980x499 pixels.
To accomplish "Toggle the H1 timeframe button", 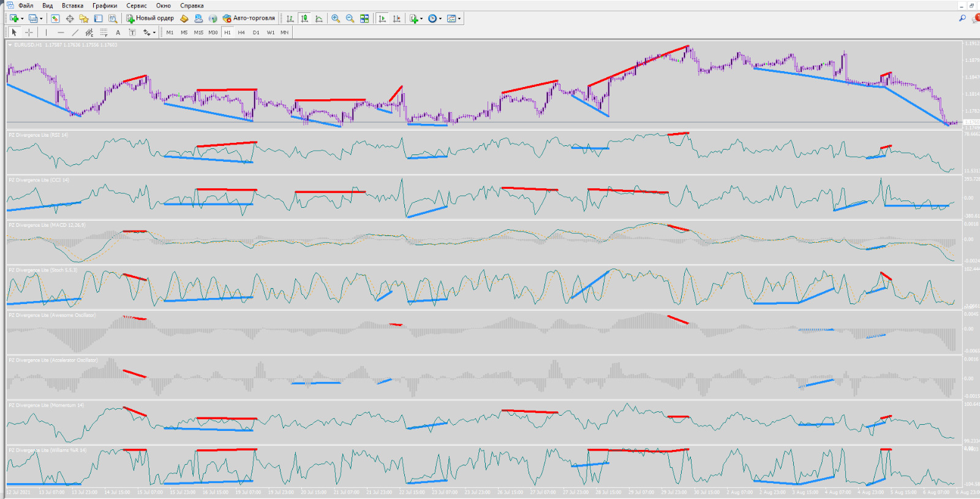I will click(227, 32).
